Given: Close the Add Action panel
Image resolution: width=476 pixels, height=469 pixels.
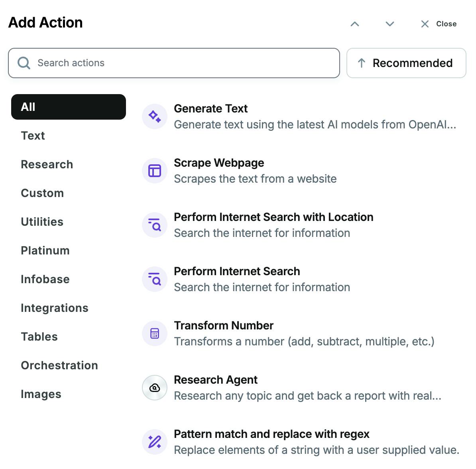Looking at the screenshot, I should 439,24.
